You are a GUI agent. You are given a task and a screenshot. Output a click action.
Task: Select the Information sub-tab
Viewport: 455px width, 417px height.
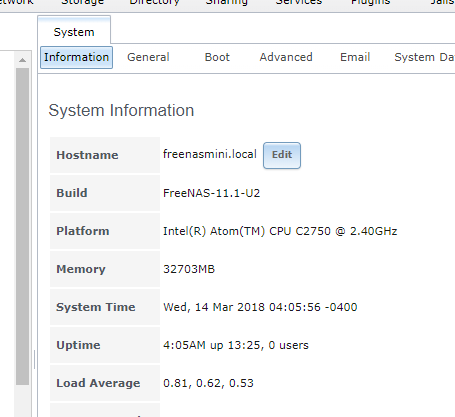[x=76, y=57]
